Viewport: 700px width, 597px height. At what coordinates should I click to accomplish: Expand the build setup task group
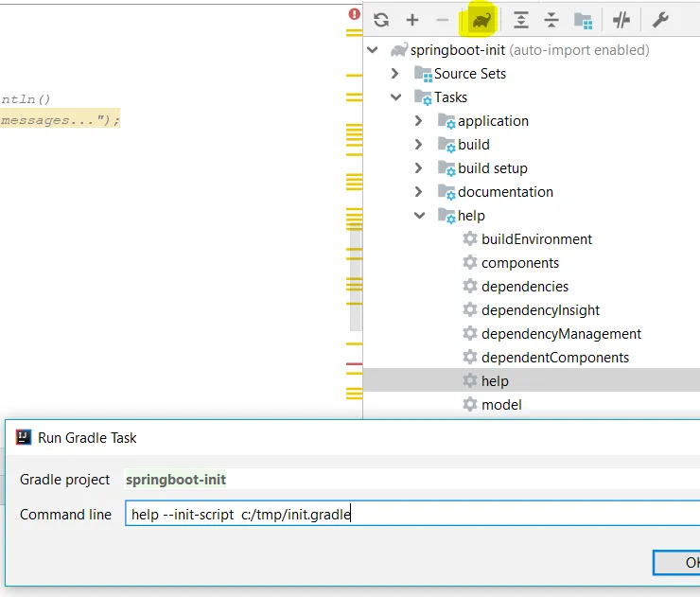418,167
